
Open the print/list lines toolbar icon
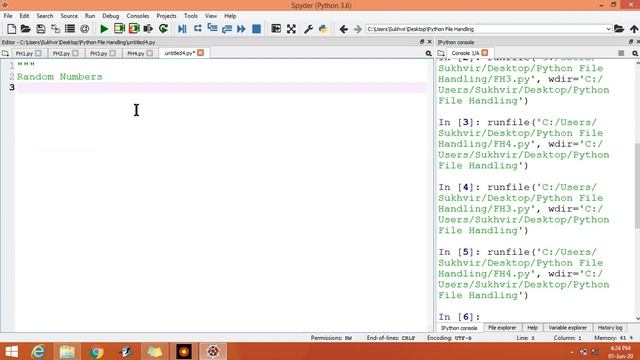click(70, 29)
